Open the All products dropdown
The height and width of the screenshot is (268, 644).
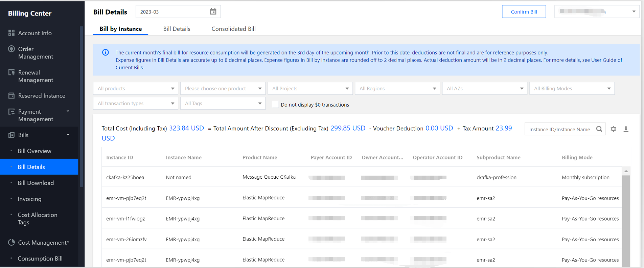pos(136,89)
